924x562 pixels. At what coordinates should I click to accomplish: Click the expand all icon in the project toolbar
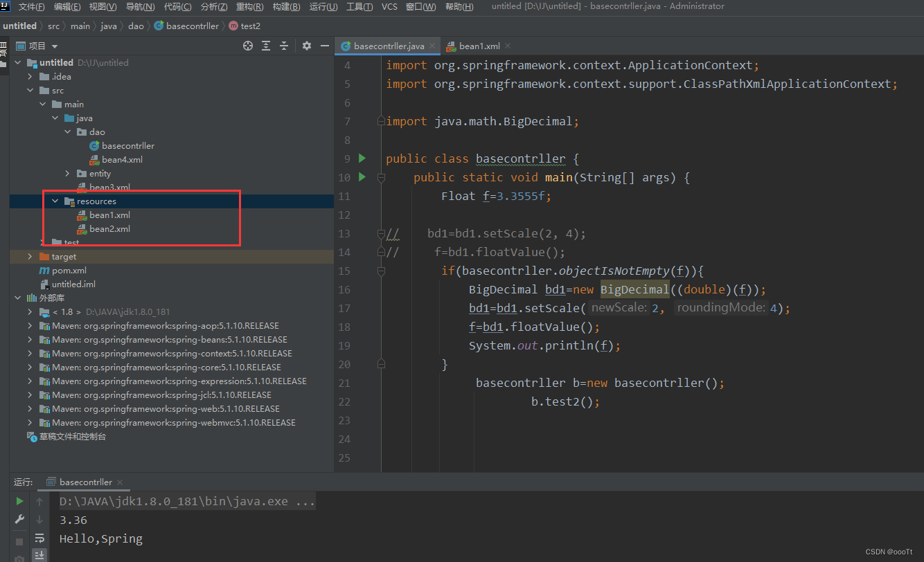click(266, 46)
